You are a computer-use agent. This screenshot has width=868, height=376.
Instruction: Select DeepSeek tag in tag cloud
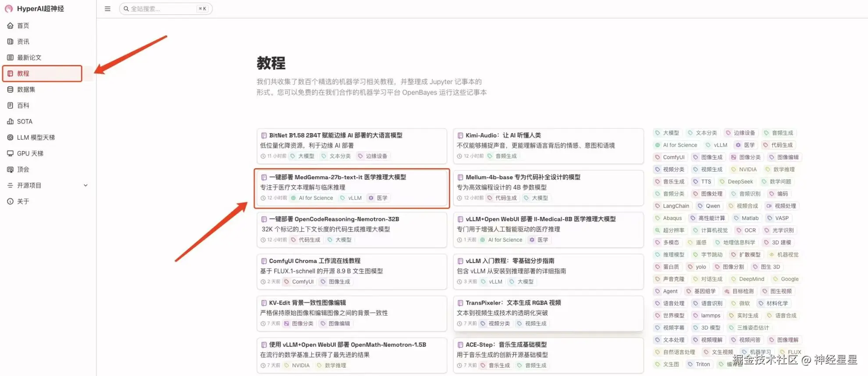(736, 181)
